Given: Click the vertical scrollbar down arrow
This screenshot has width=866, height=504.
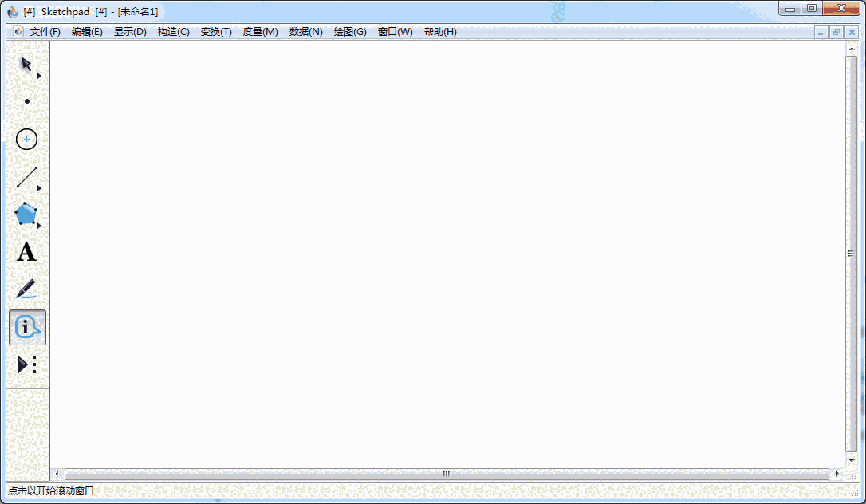Looking at the screenshot, I should 851,460.
